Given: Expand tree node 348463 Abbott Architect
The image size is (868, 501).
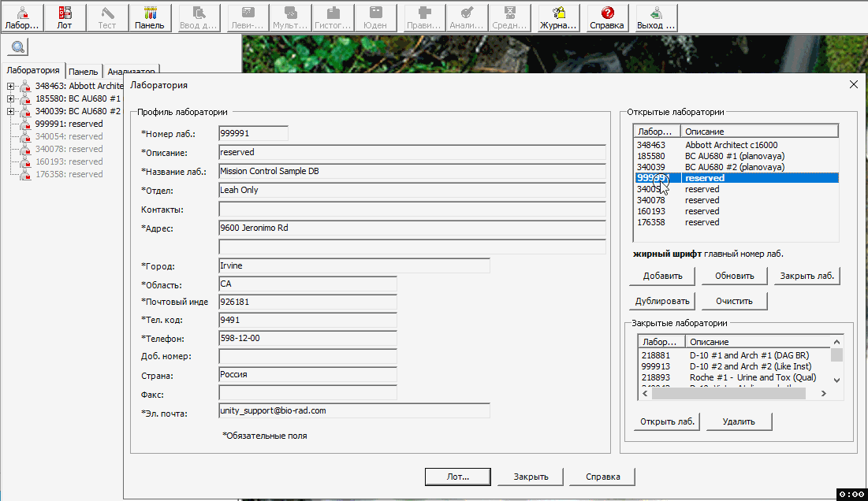Looking at the screenshot, I should [10, 86].
